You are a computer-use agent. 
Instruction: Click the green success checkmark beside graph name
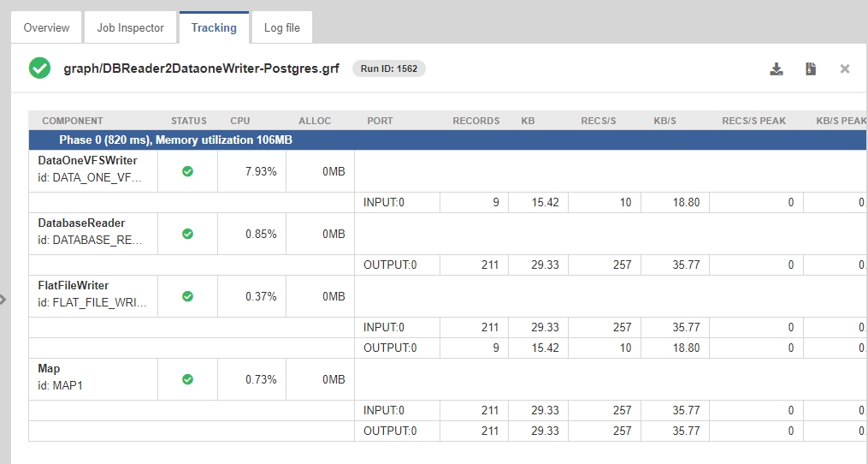[x=40, y=68]
